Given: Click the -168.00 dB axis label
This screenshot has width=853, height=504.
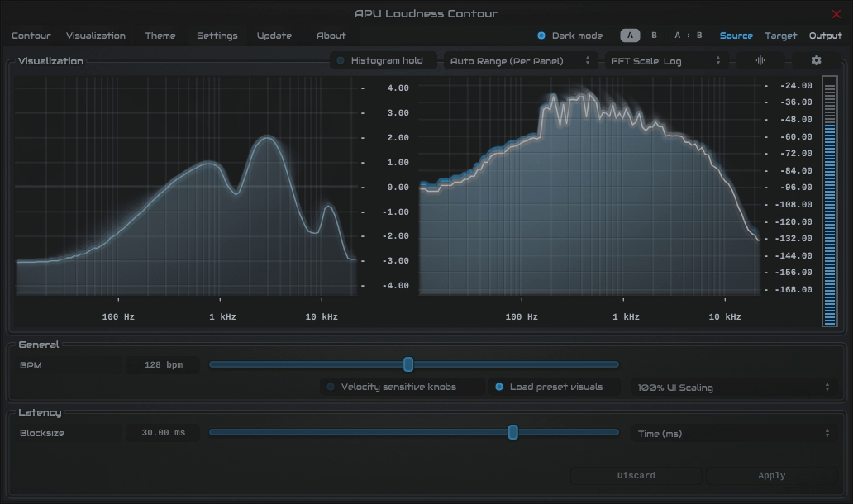Looking at the screenshot, I should point(793,289).
